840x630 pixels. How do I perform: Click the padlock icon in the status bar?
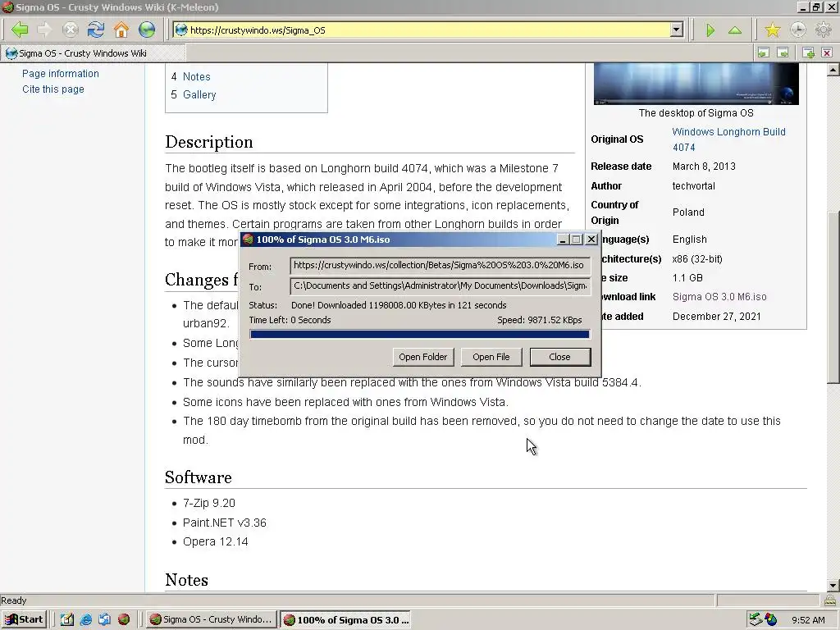829,600
